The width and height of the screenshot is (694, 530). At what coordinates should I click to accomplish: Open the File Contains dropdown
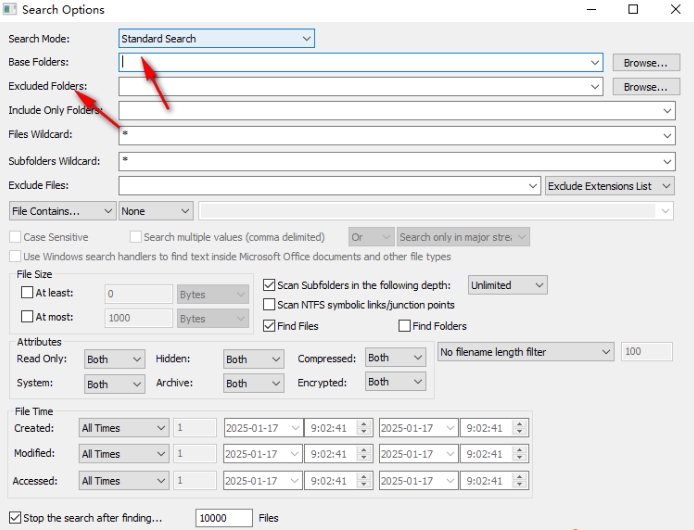coord(61,211)
